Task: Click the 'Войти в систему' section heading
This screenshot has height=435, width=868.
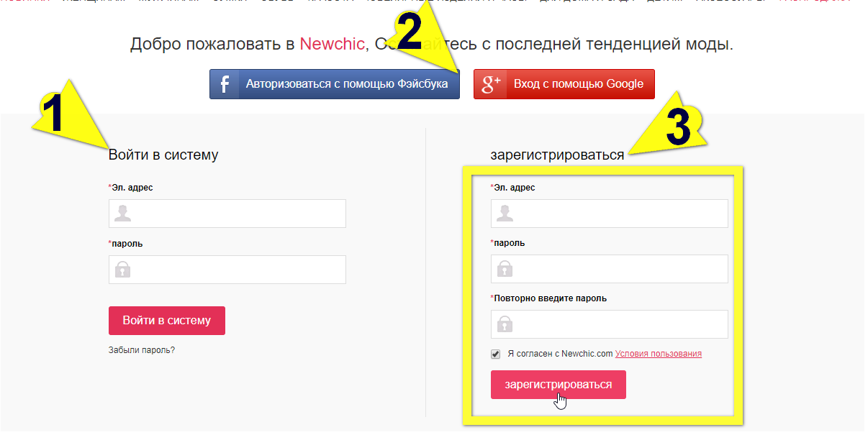Action: (163, 155)
